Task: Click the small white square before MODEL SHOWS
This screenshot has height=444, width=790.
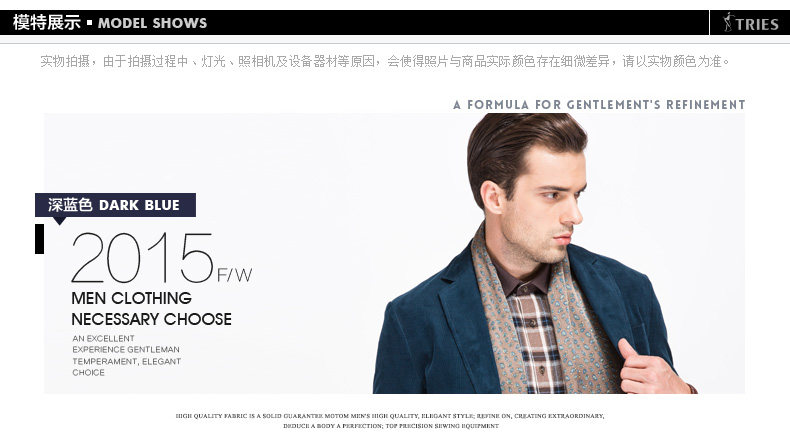Action: click(89, 23)
